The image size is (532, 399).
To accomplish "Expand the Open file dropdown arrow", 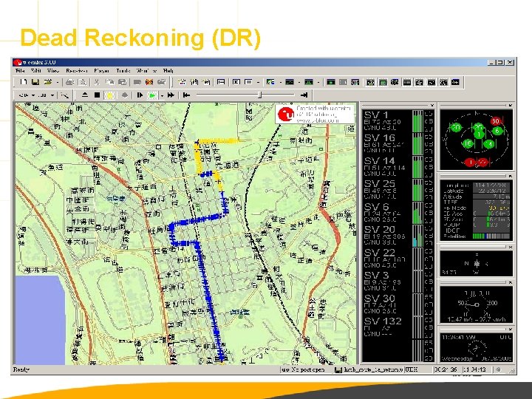I will coord(58,82).
